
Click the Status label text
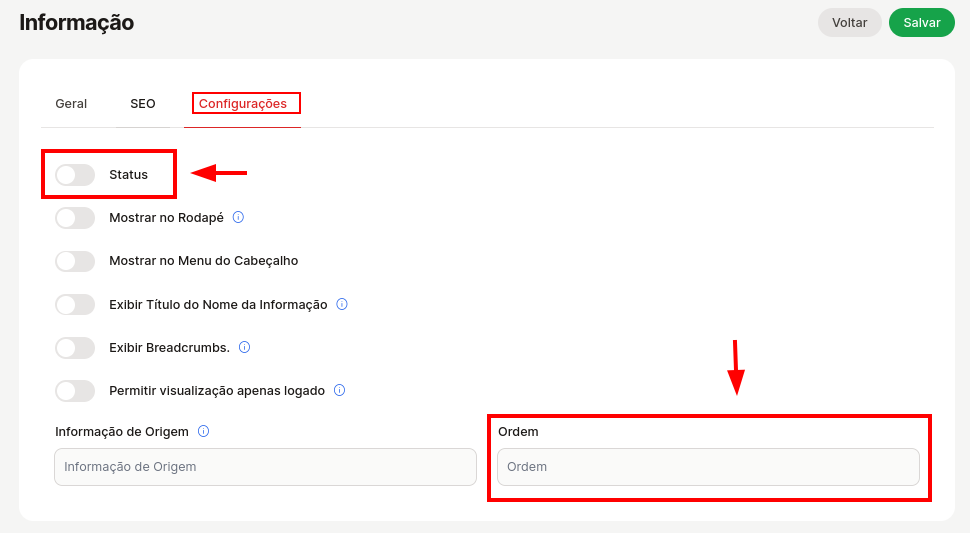tap(129, 175)
